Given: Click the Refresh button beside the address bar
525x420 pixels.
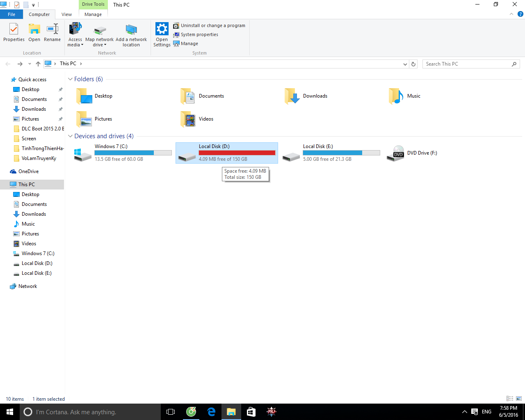Looking at the screenshot, I should (x=413, y=64).
